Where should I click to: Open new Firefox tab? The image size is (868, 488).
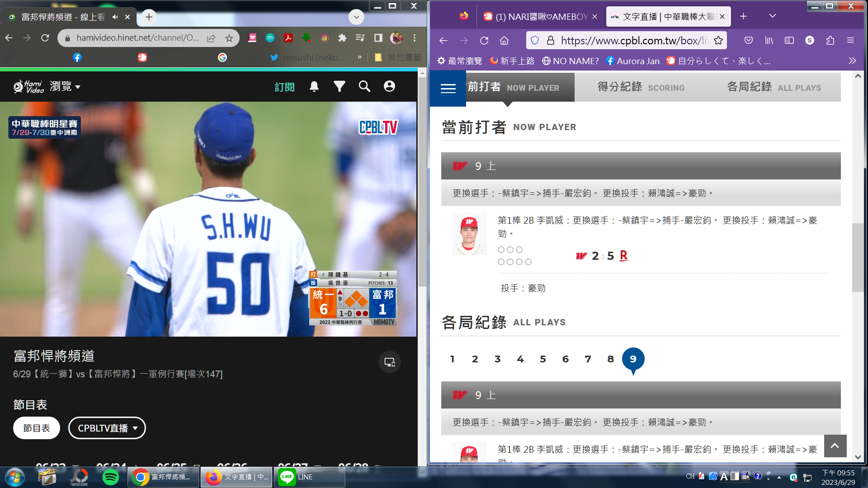pyautogui.click(x=744, y=16)
